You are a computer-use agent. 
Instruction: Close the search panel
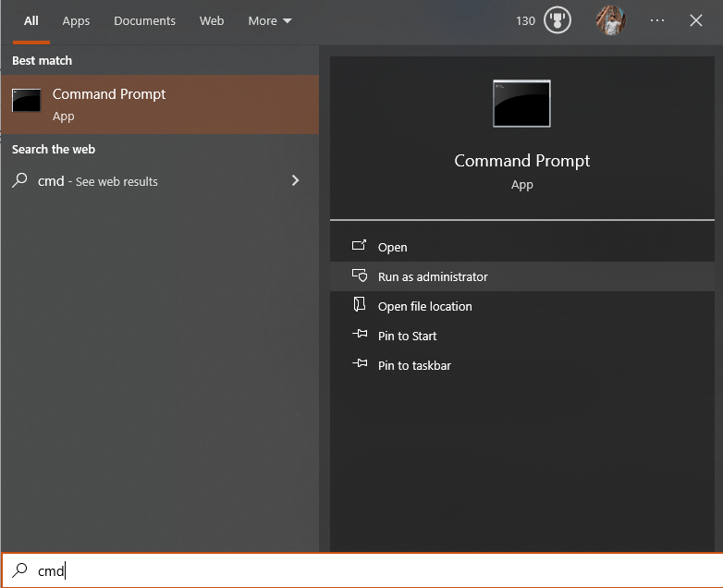click(696, 20)
